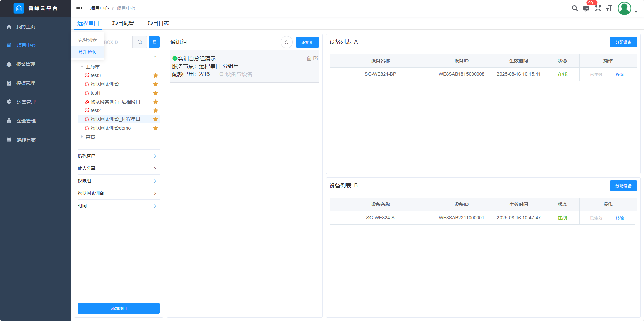This screenshot has width=644, height=321.
Task: Collapse the 上海市 tree node
Action: coord(82,67)
